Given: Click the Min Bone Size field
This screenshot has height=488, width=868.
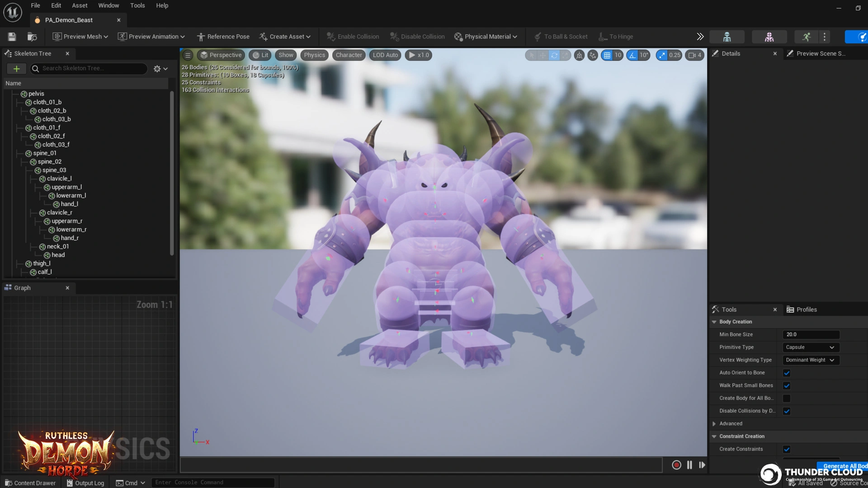Looking at the screenshot, I should [x=811, y=334].
